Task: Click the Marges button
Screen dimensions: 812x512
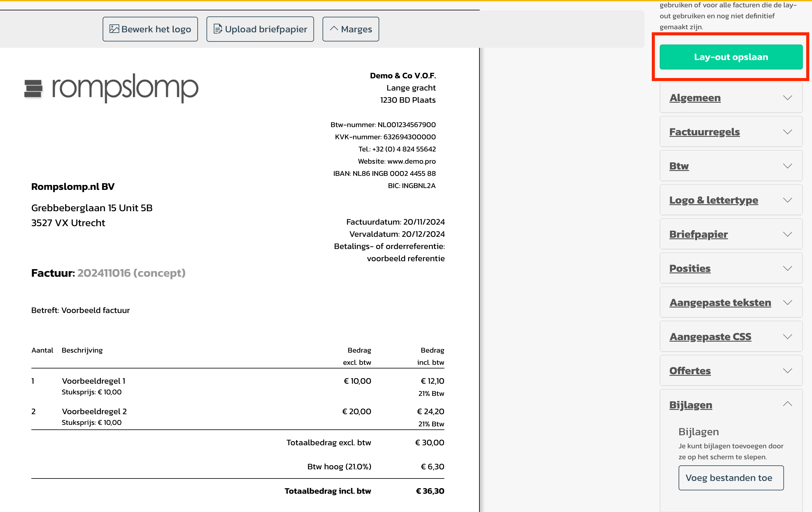Action: coord(350,29)
